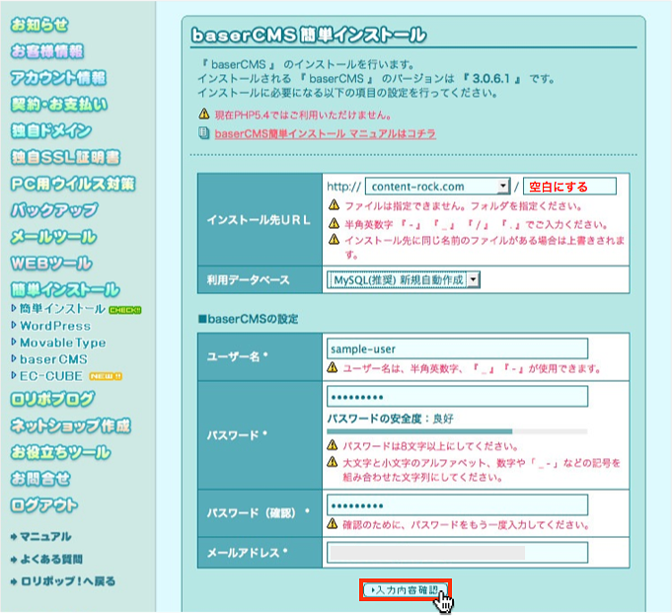
Task: Open the マニュアル link
Action: (45, 537)
